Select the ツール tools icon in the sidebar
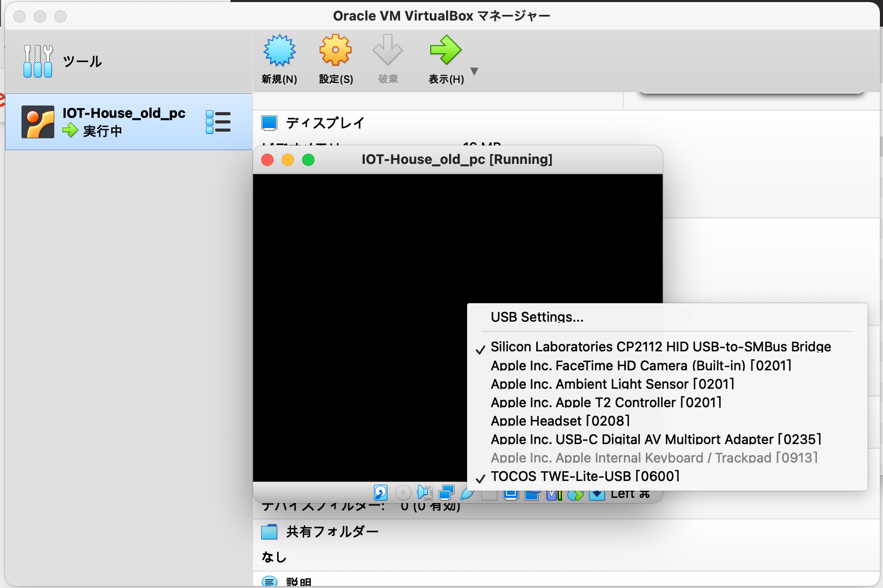Image resolution: width=883 pixels, height=588 pixels. 38,61
